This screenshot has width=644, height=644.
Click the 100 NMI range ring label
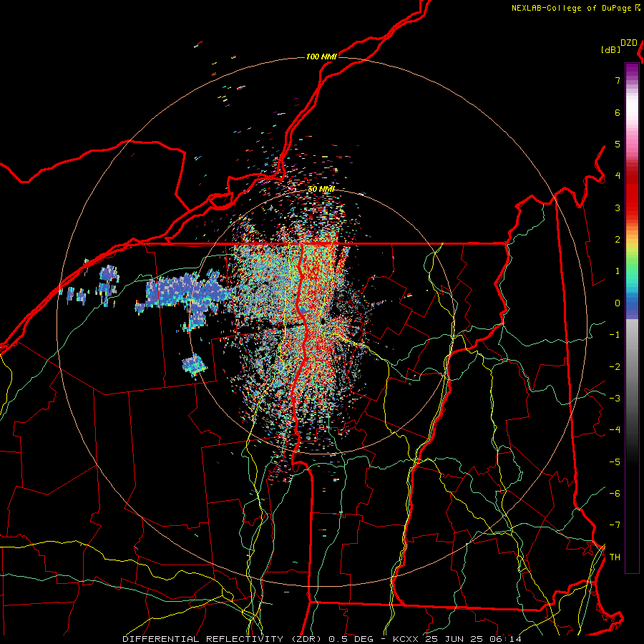click(321, 57)
